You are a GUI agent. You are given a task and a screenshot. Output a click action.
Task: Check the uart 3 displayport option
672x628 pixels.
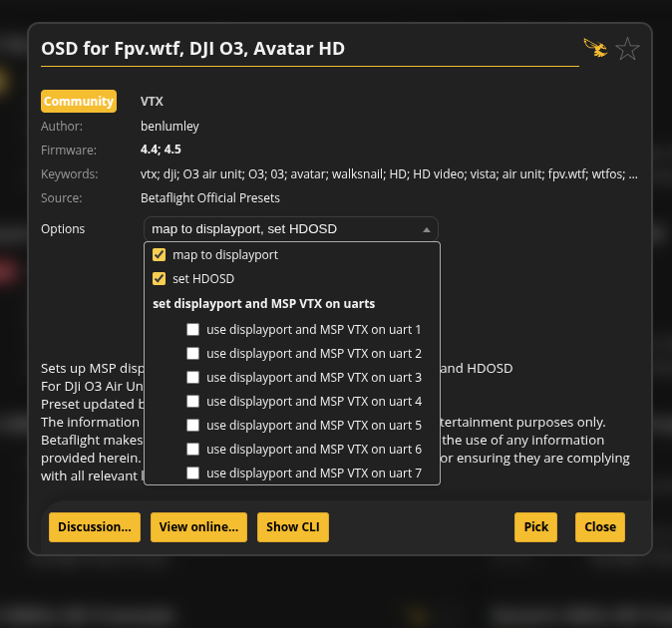tap(193, 378)
